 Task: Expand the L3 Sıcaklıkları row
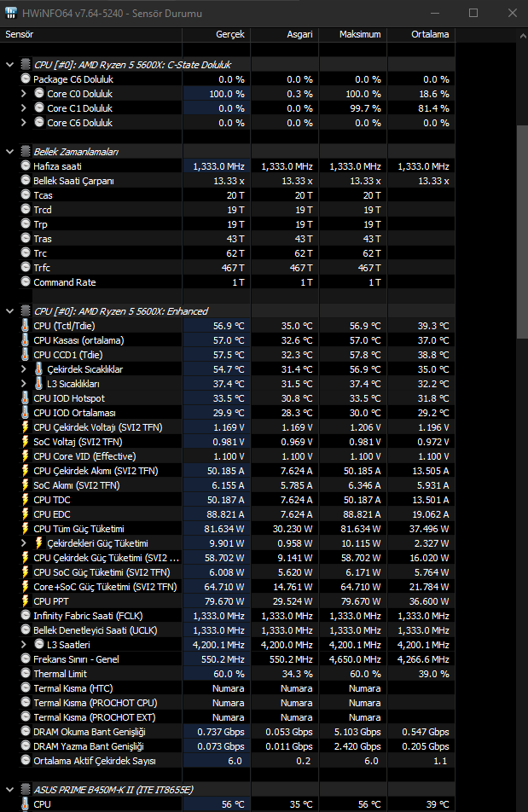[23, 383]
